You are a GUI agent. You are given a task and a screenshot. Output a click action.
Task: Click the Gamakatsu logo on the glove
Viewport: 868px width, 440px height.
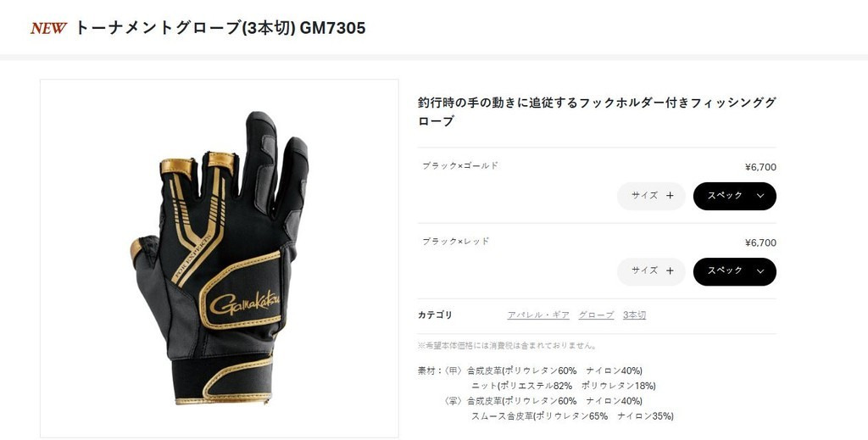245,303
